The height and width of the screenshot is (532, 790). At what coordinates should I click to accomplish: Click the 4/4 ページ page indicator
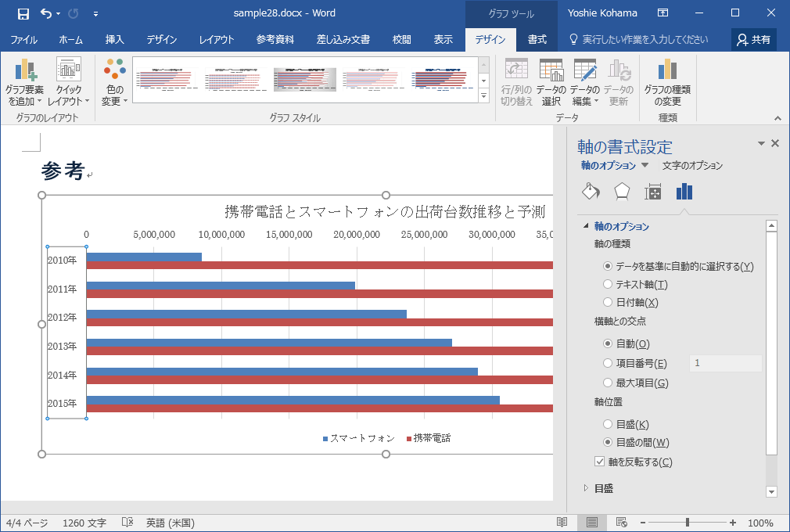(27, 523)
